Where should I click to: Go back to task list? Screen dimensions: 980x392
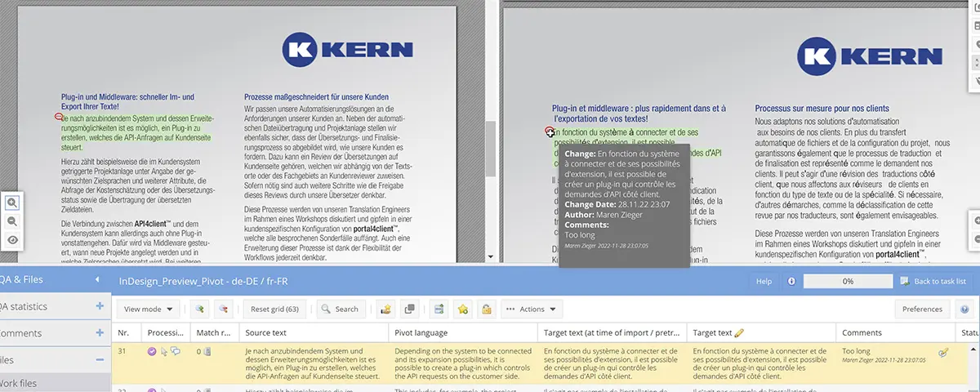tap(933, 281)
